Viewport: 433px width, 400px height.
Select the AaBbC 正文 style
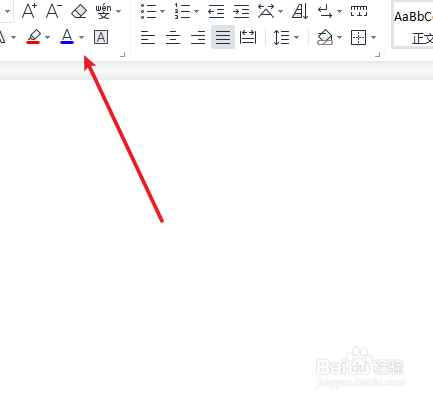coord(413,25)
